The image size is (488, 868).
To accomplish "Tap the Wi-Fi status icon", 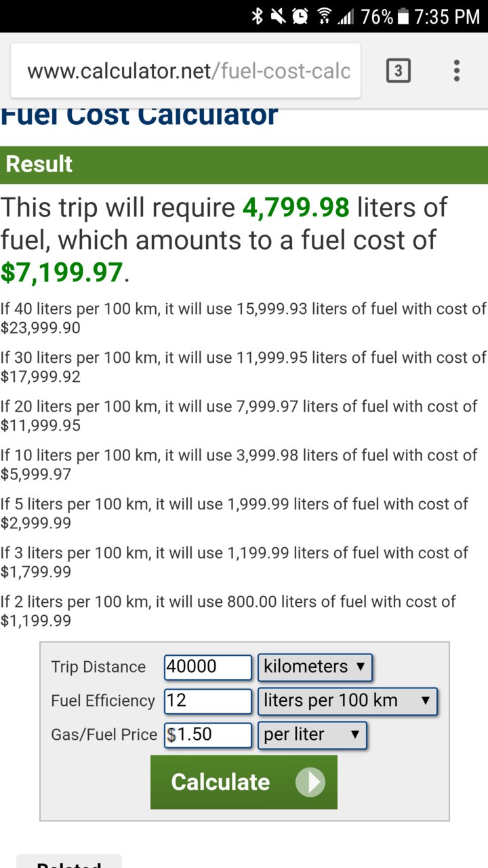I will 324,16.
